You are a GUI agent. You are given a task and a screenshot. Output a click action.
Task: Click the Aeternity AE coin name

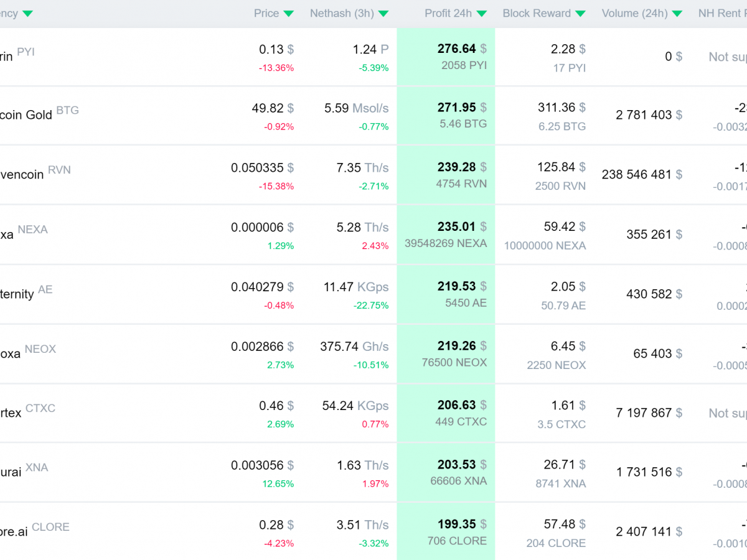(16, 294)
